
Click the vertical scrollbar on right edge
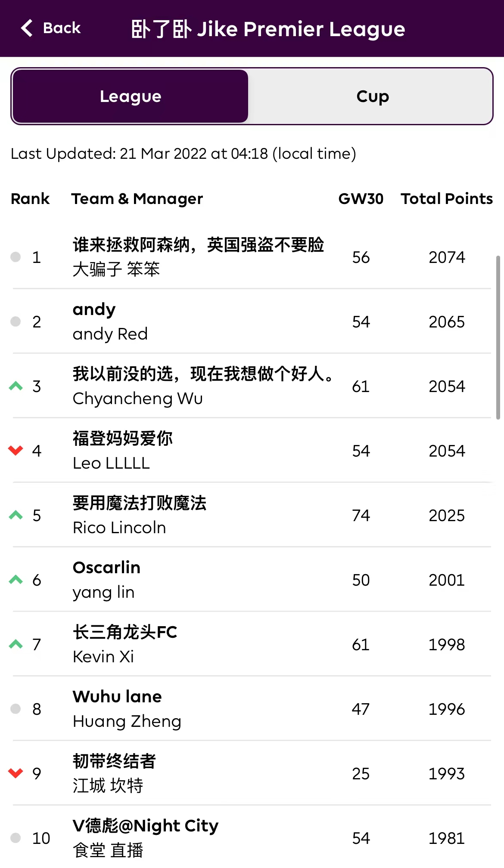(498, 337)
